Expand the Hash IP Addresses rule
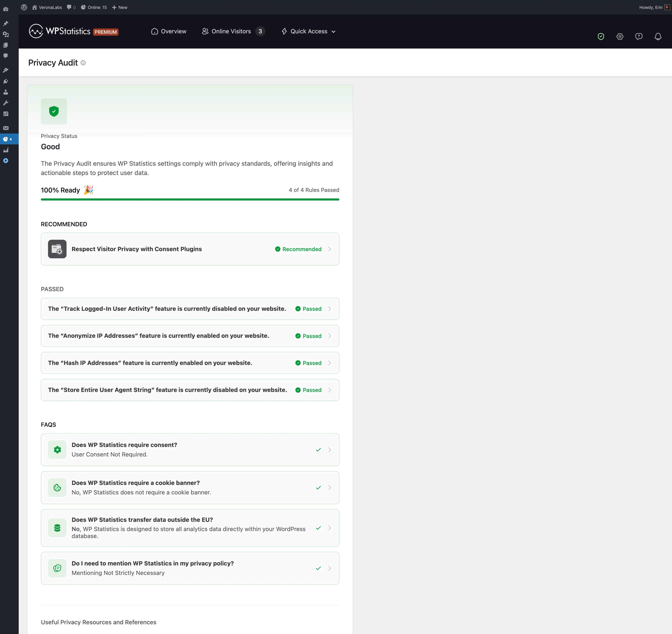672x634 pixels. pyautogui.click(x=190, y=363)
